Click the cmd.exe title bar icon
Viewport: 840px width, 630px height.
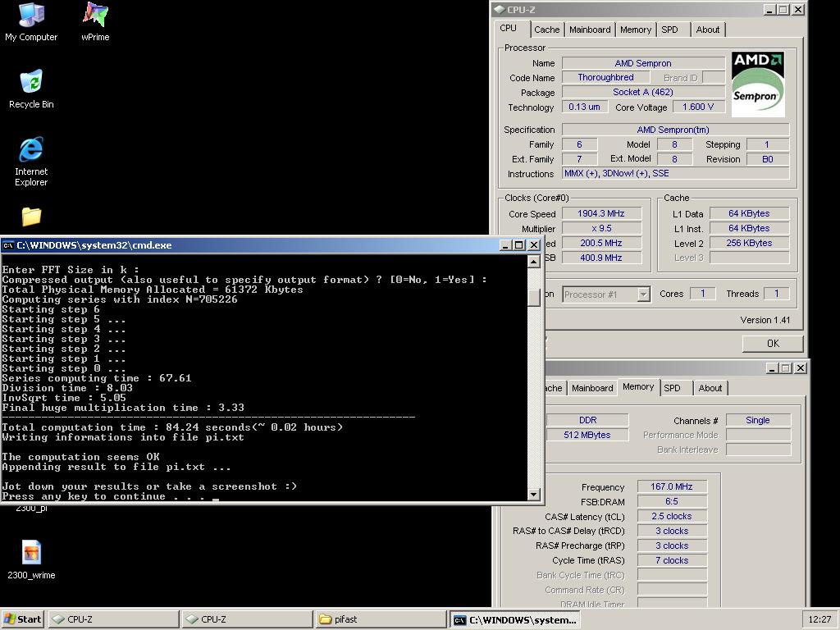[x=8, y=245]
